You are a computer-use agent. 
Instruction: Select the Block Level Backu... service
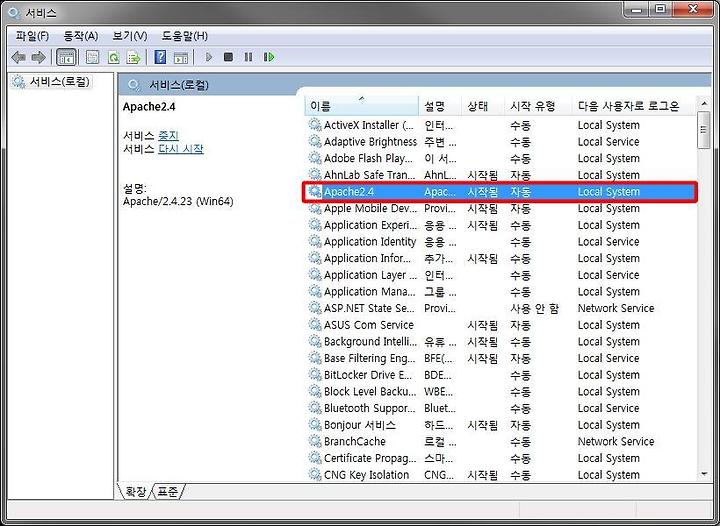click(x=501, y=392)
